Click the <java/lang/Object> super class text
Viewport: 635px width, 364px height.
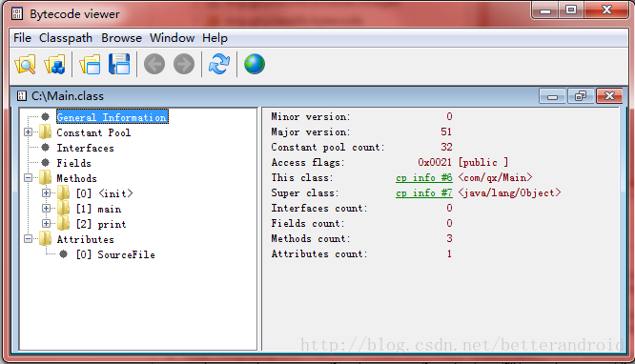(509, 193)
